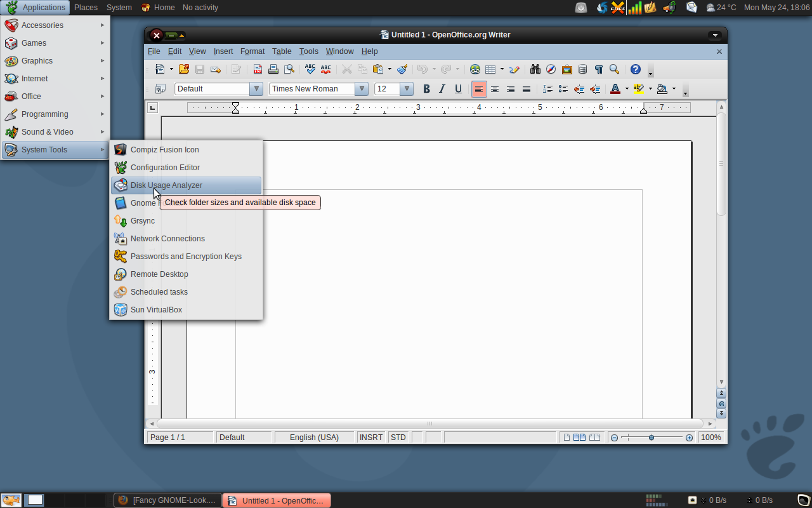The height and width of the screenshot is (508, 812).
Task: Click STD selection mode in status bar
Action: tap(398, 438)
